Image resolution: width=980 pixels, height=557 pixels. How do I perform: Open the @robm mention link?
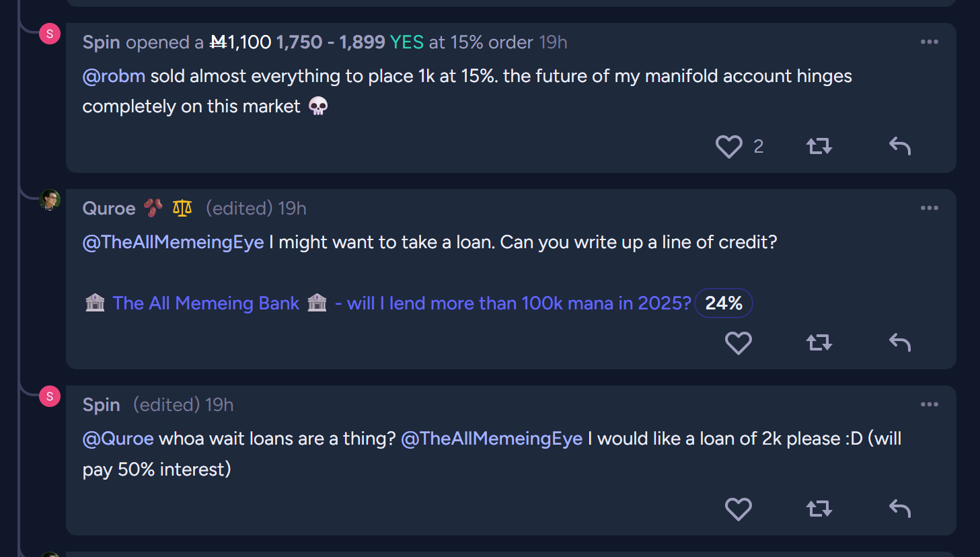point(114,76)
